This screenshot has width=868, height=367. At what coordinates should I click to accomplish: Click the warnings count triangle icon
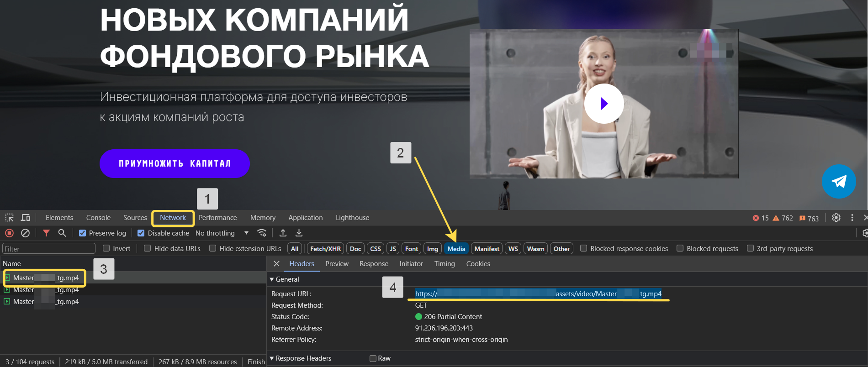776,218
